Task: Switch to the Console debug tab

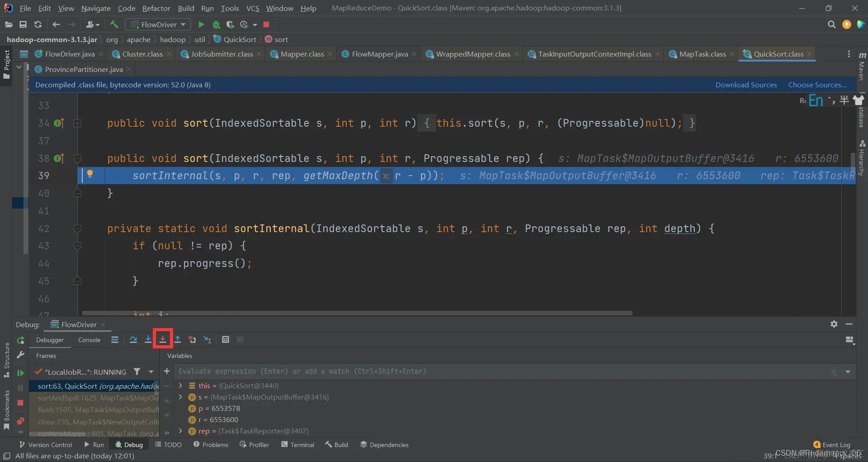Action: (89, 340)
